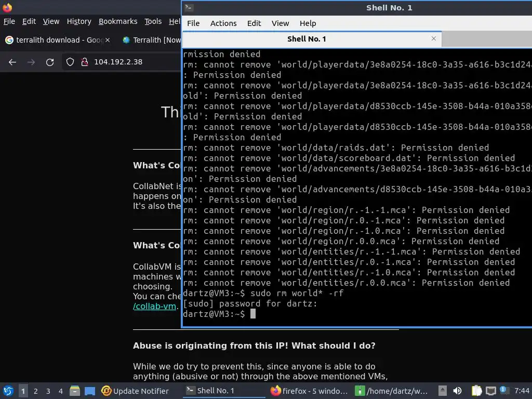Open the file manager launcher in the taskbar
Viewport: 532px width, 399px height.
(75, 391)
